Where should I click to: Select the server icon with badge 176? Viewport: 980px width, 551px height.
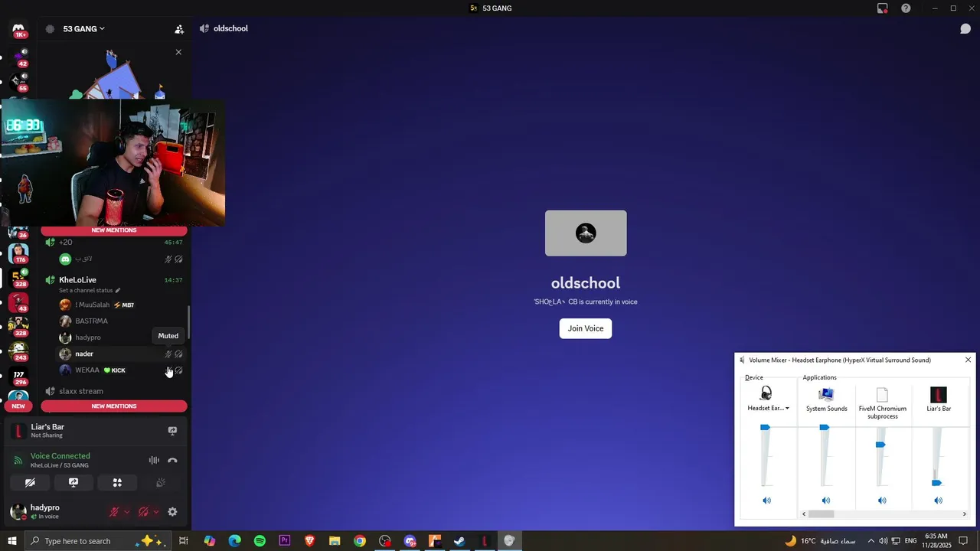pos(18,253)
